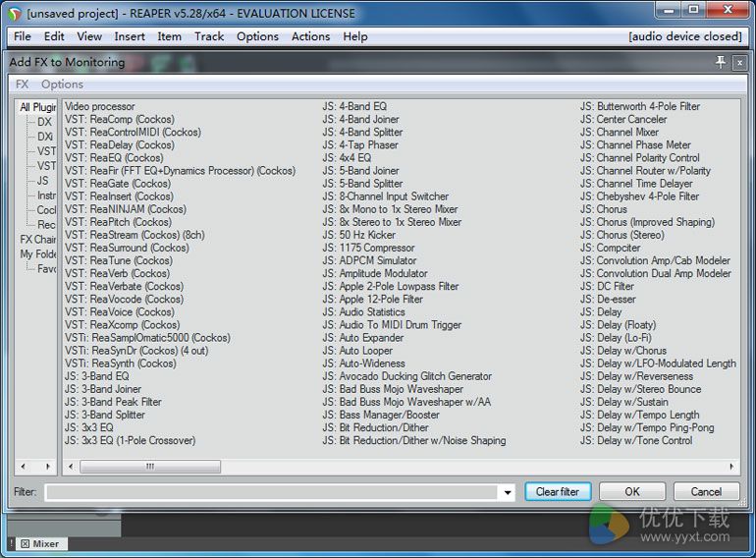Select JS: Avocado Ducking Glitch Generator
This screenshot has height=558, width=756.
[x=407, y=376]
